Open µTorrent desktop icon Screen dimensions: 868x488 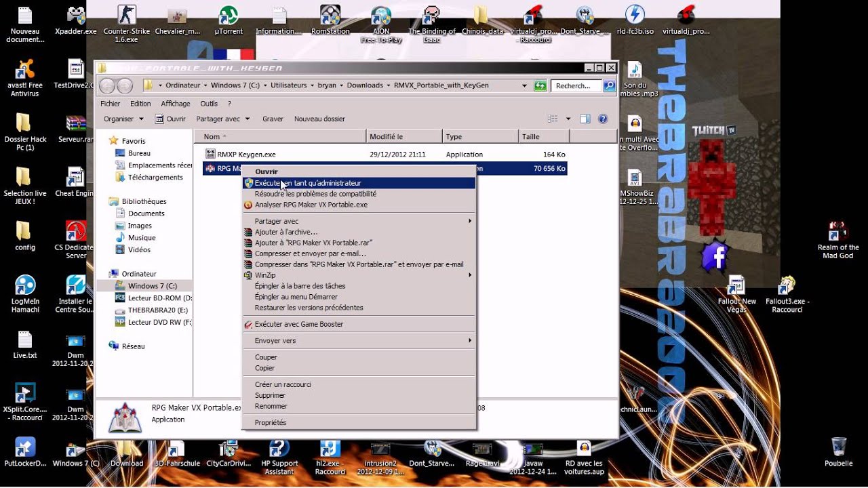tap(228, 20)
